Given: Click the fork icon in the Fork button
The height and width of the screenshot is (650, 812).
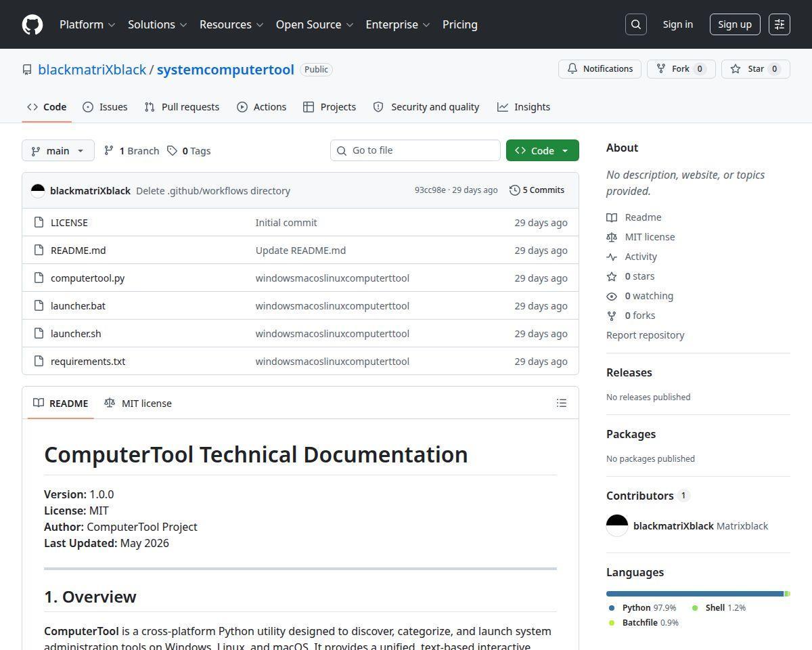Looking at the screenshot, I should 661,69.
